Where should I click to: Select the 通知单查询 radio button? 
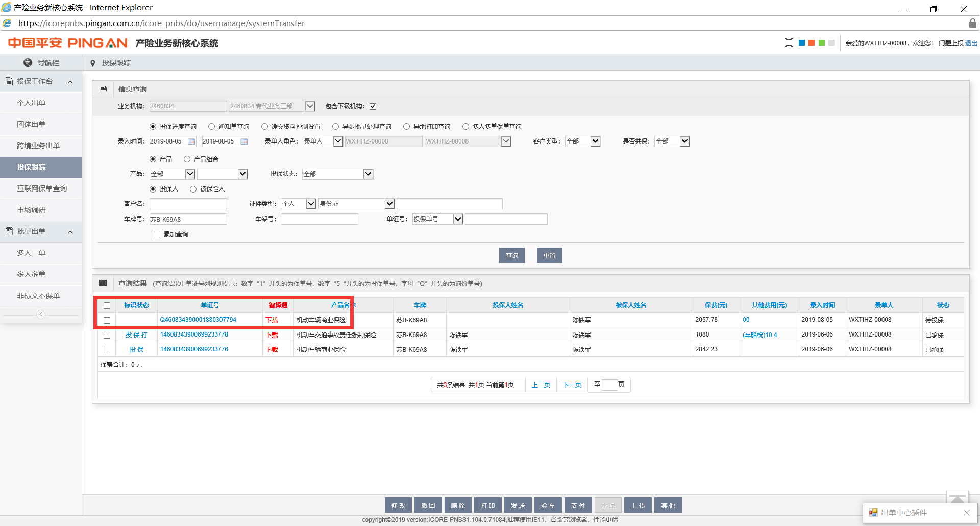[211, 126]
